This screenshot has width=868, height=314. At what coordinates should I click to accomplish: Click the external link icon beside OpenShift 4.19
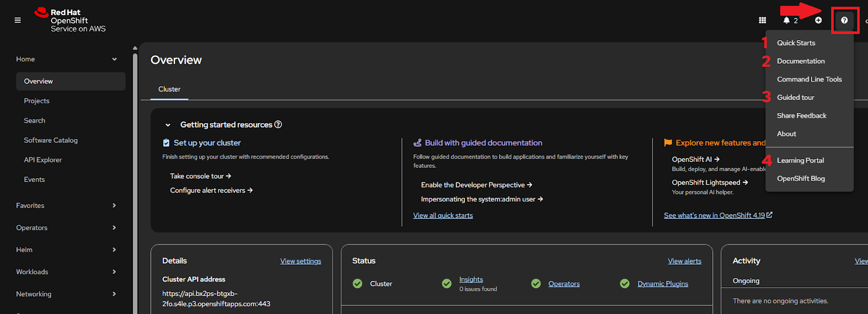coord(769,215)
